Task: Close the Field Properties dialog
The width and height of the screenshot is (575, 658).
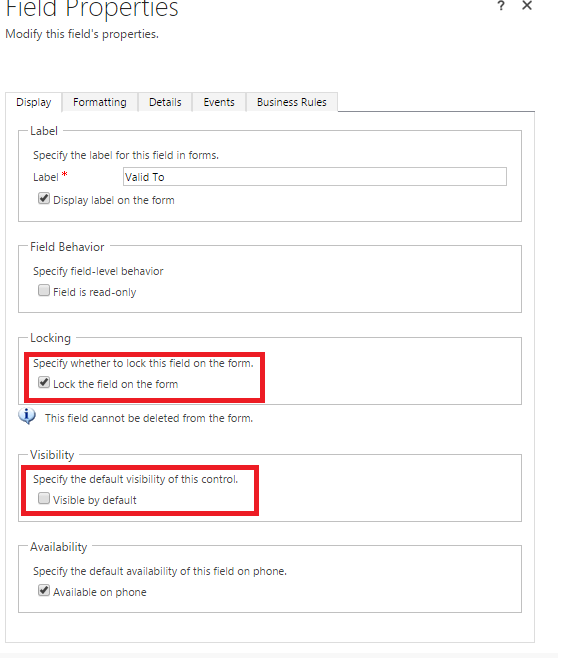Action: pyautogui.click(x=527, y=5)
